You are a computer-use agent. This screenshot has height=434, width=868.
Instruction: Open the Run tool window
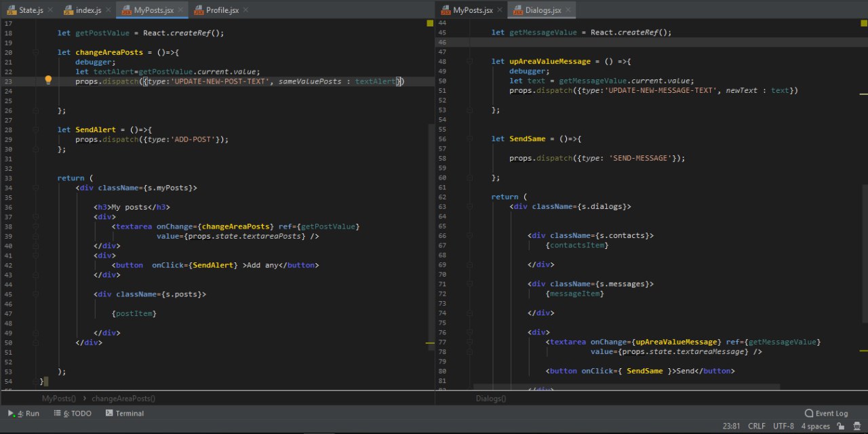pos(24,413)
